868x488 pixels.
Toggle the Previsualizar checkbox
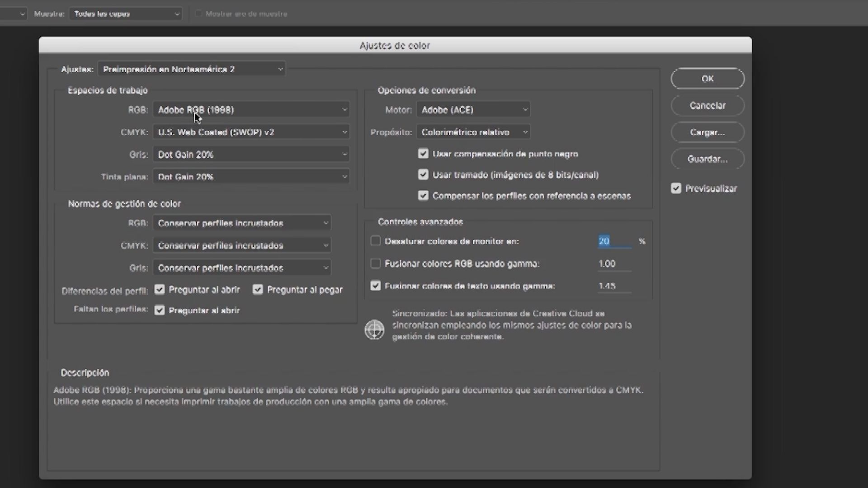676,188
